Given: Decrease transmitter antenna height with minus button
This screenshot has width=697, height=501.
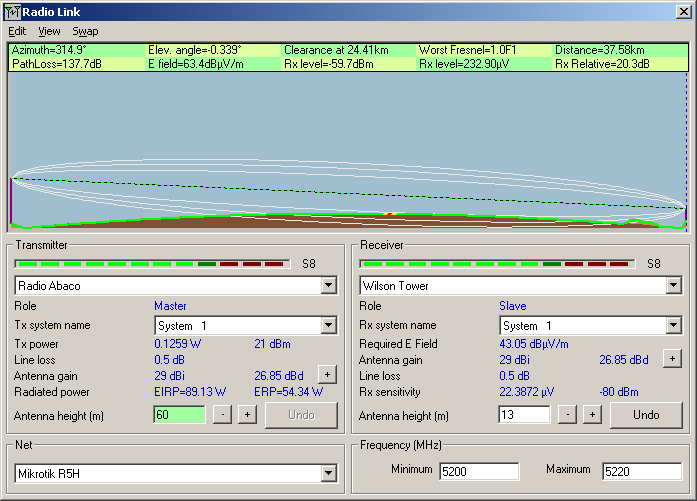Looking at the screenshot, I should 223,414.
